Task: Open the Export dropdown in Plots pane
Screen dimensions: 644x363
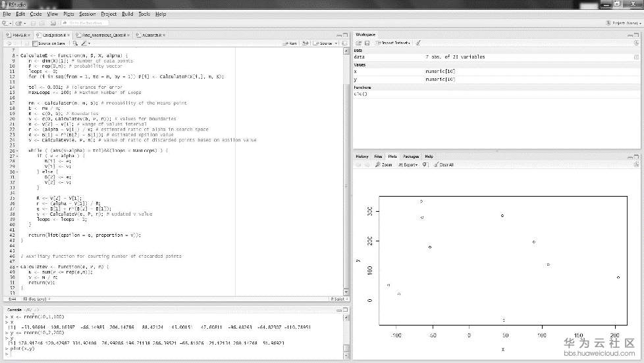Action: click(x=408, y=165)
